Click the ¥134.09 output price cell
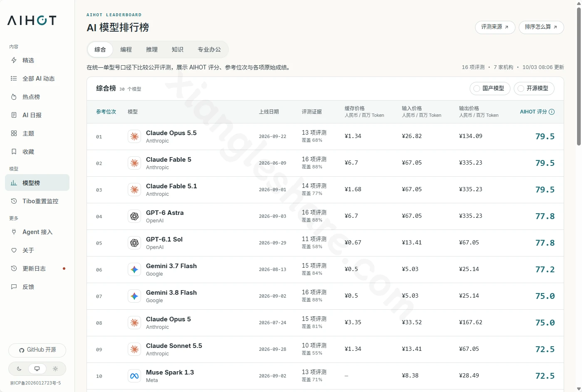This screenshot has width=582, height=392. pos(471,136)
